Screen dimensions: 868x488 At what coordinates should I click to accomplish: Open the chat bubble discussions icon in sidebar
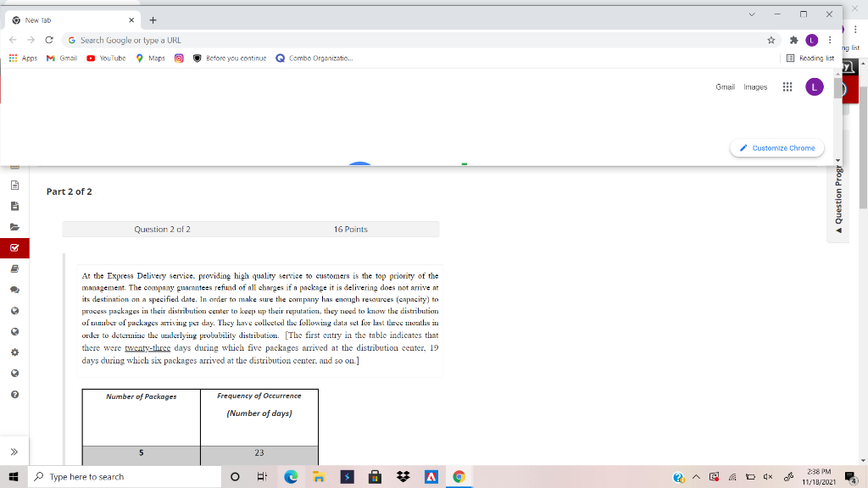click(x=14, y=290)
